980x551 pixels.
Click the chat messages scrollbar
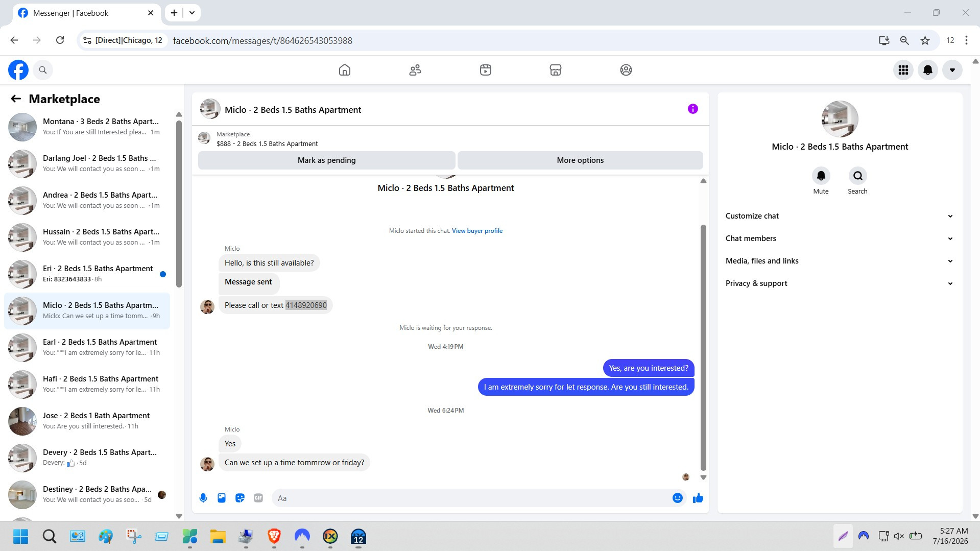click(703, 347)
